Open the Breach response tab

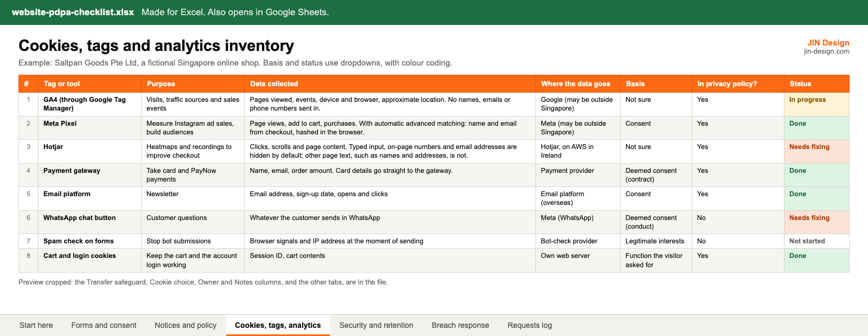pos(461,325)
